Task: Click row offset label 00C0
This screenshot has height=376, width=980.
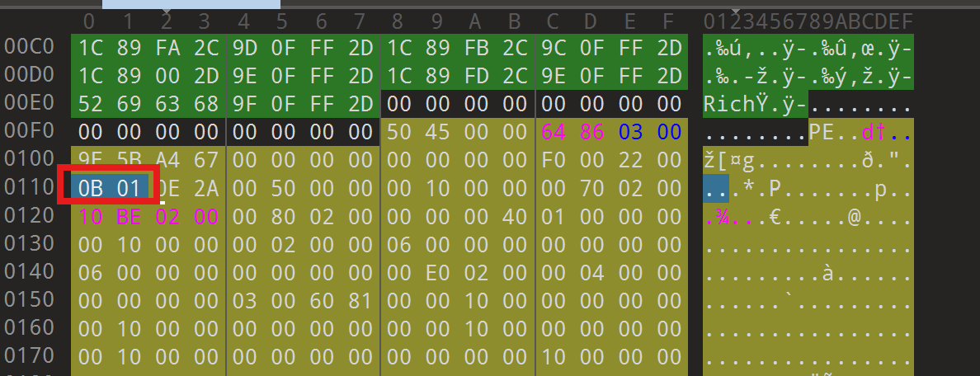Action: 31,48
